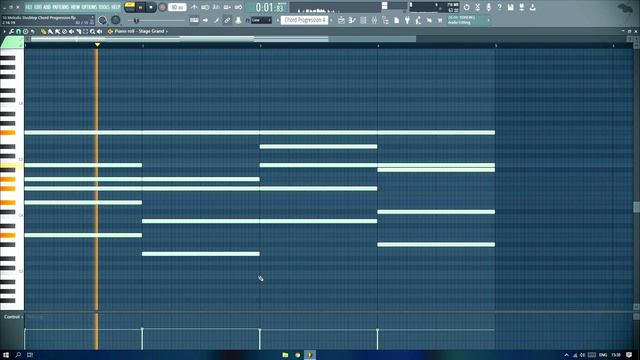This screenshot has width=640, height=360.
Task: Open the help question mark icon
Action: point(500,7)
